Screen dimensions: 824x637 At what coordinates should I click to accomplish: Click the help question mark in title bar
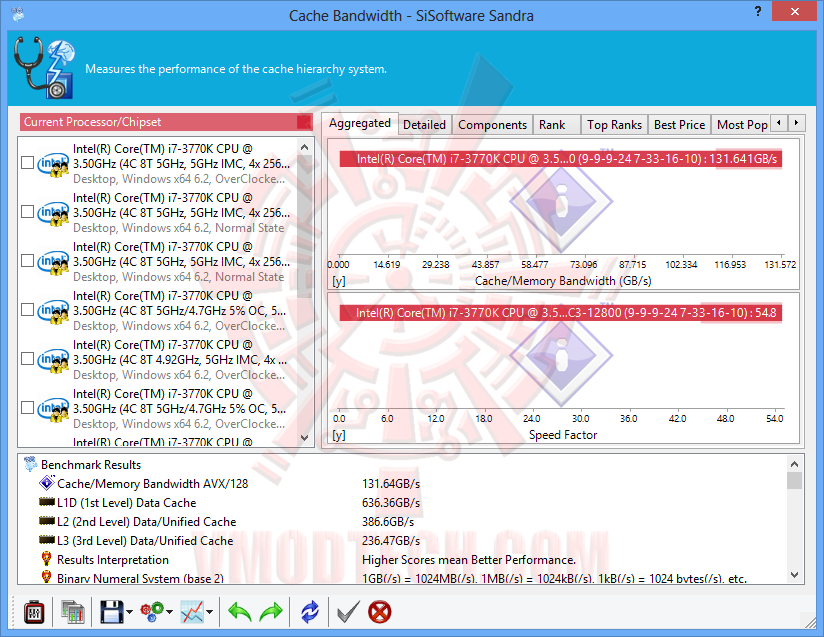[758, 11]
